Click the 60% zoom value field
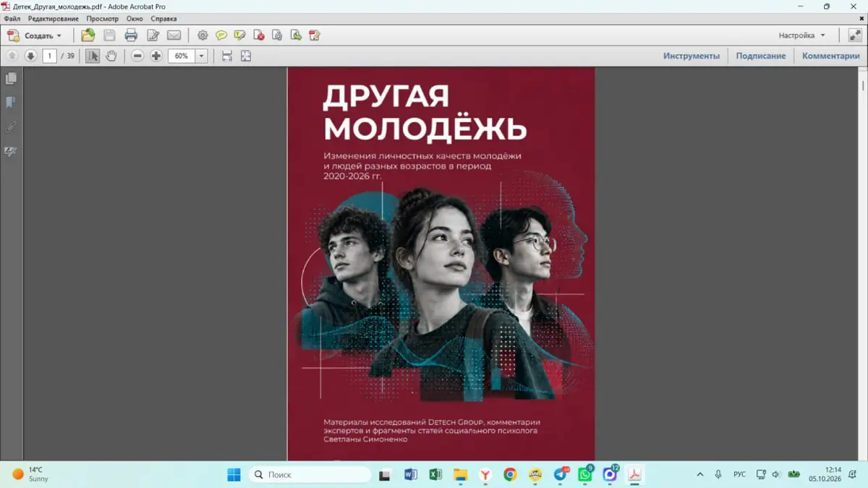The width and height of the screenshot is (868, 488). tap(182, 56)
